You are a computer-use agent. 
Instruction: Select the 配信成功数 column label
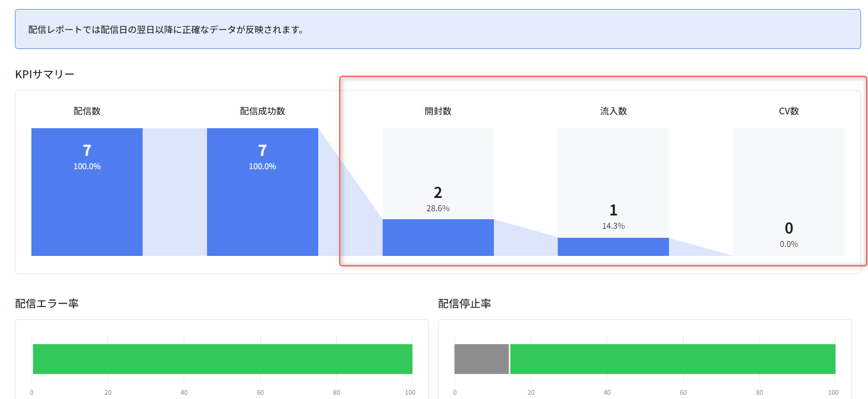click(x=262, y=111)
